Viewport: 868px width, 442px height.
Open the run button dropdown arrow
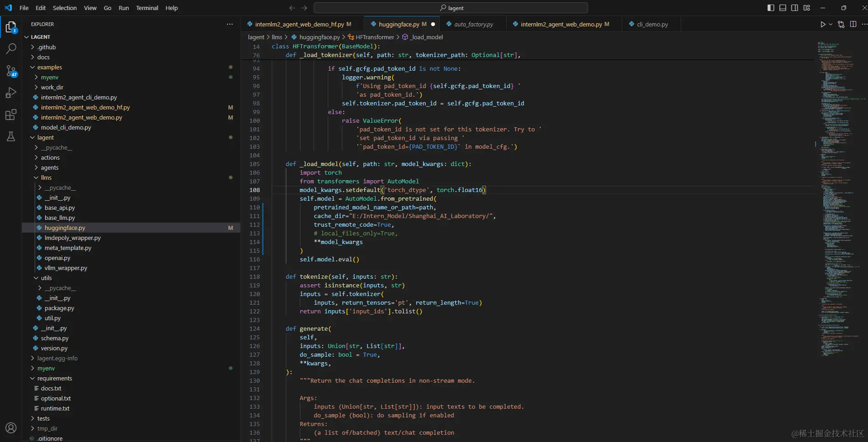(831, 24)
